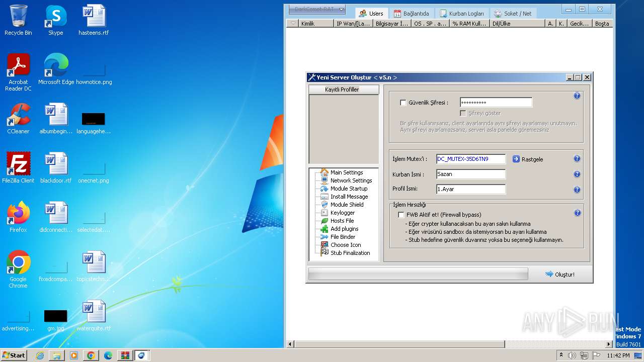Open Google Chrome desktop shortcut
This screenshot has height=362, width=644.
[x=18, y=269]
